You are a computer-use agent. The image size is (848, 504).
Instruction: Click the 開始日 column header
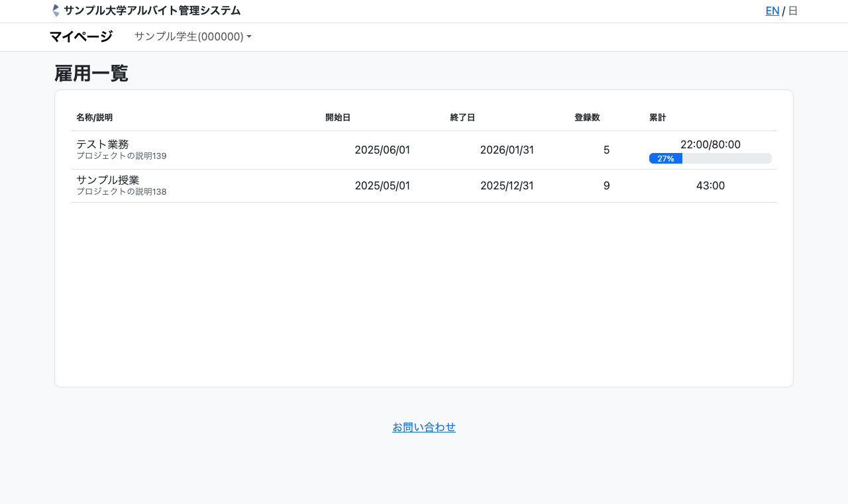tap(337, 117)
